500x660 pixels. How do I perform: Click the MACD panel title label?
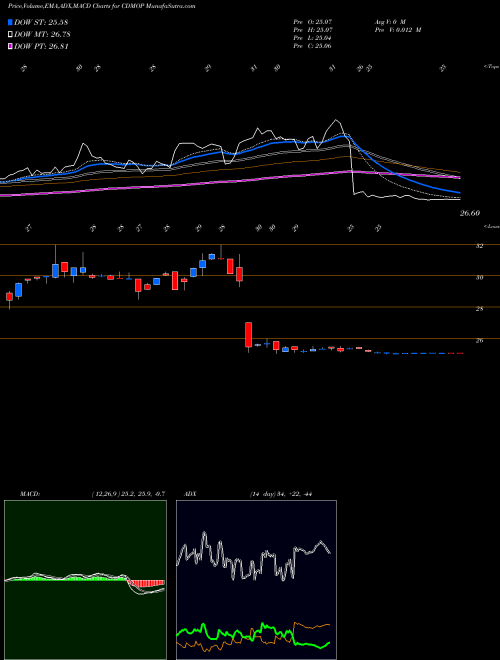[30, 494]
